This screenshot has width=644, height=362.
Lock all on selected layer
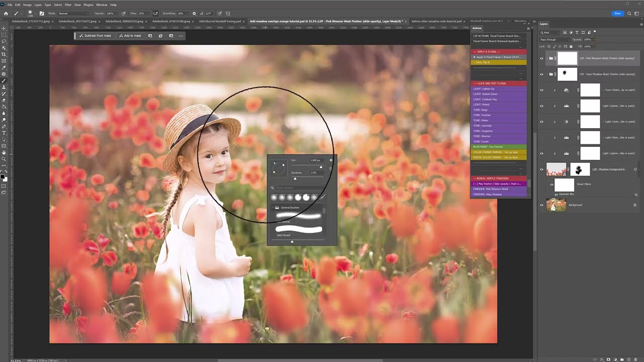pyautogui.click(x=572, y=46)
